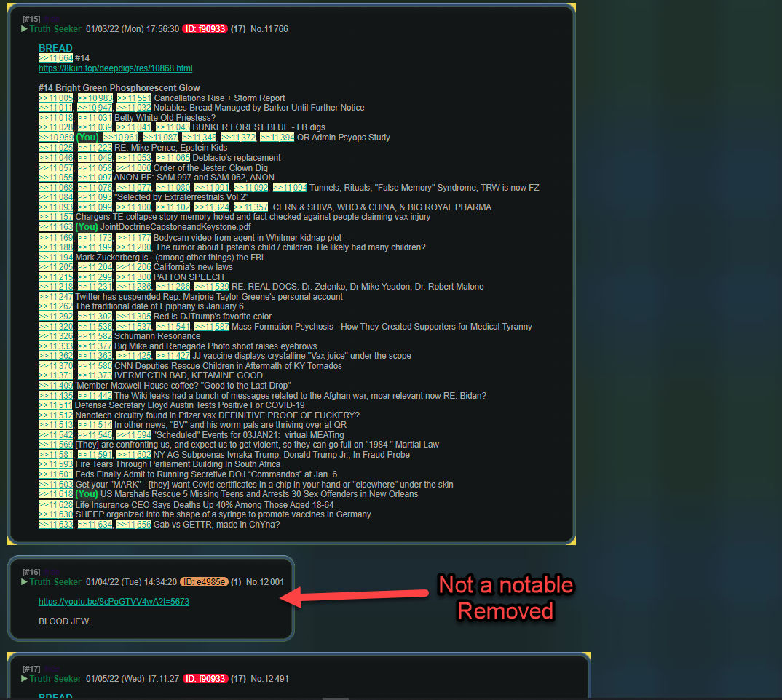Viewport: 782px width, 700px height.
Task: Follow quote link >>11569 for Martial Law
Action: click(56, 445)
